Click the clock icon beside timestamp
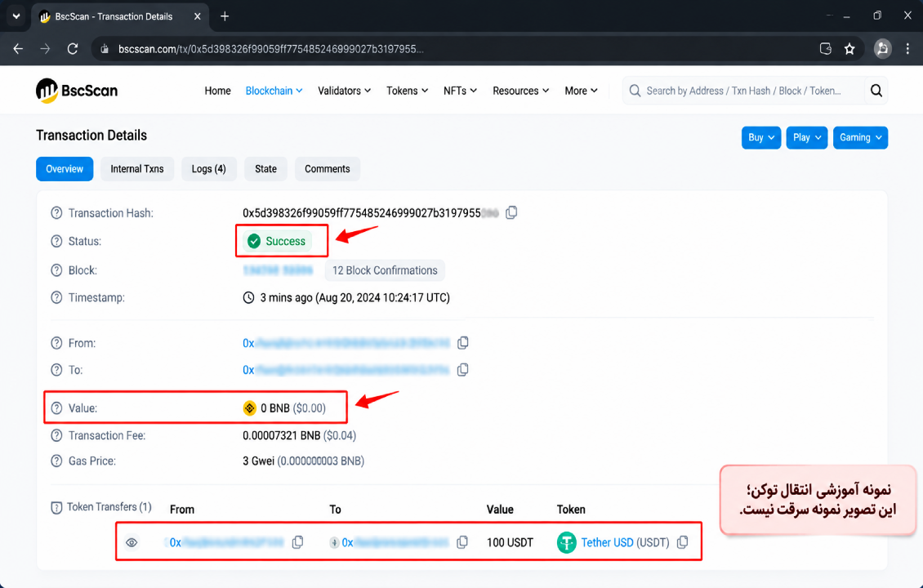 pos(248,297)
